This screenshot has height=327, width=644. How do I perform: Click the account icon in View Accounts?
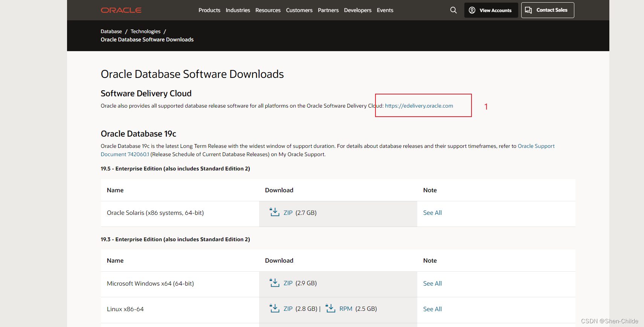point(472,10)
